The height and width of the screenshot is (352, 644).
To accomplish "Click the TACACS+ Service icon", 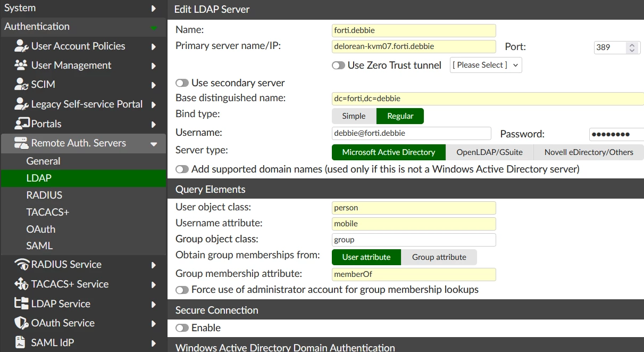I will click(21, 284).
